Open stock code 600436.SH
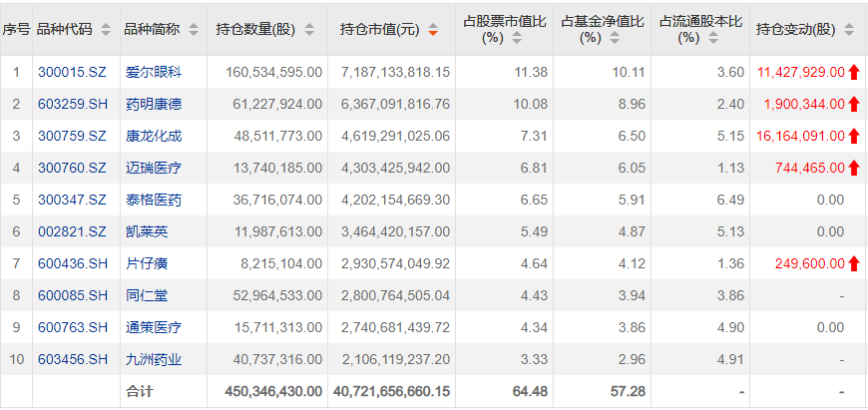This screenshot has width=868, height=410. click(72, 264)
